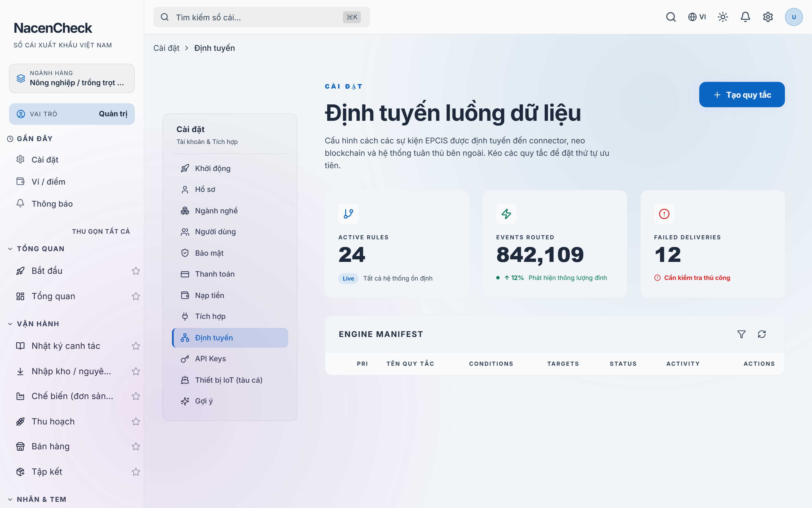812x508 pixels.
Task: Open Thiết bị IoT (tàu cá) settings
Action: 230,380
